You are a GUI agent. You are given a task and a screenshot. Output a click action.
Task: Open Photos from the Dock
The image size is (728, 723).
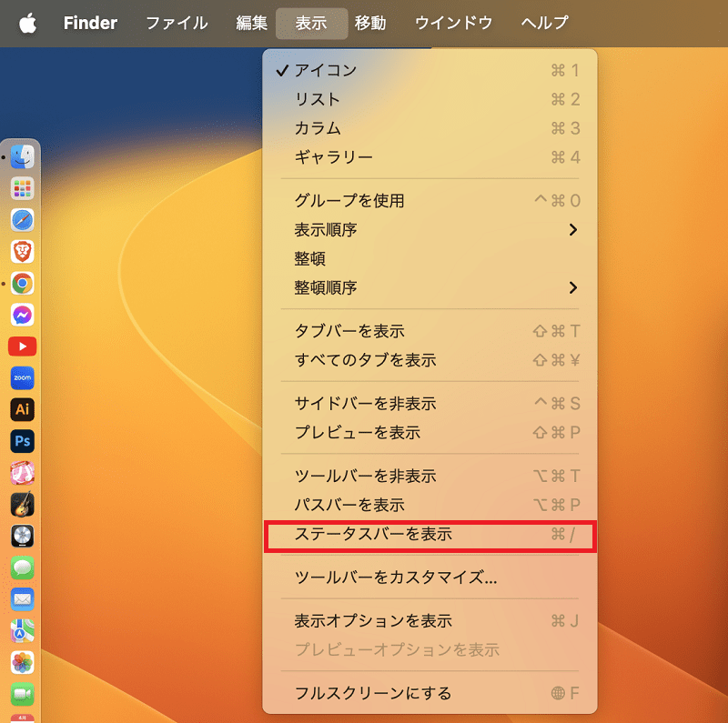[x=22, y=662]
